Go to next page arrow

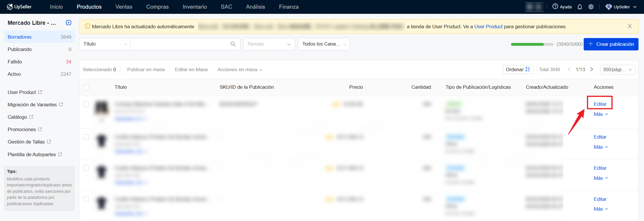(591, 69)
